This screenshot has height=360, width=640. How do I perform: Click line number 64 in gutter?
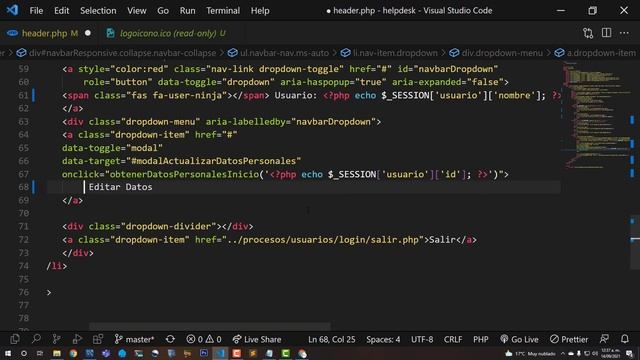23,135
